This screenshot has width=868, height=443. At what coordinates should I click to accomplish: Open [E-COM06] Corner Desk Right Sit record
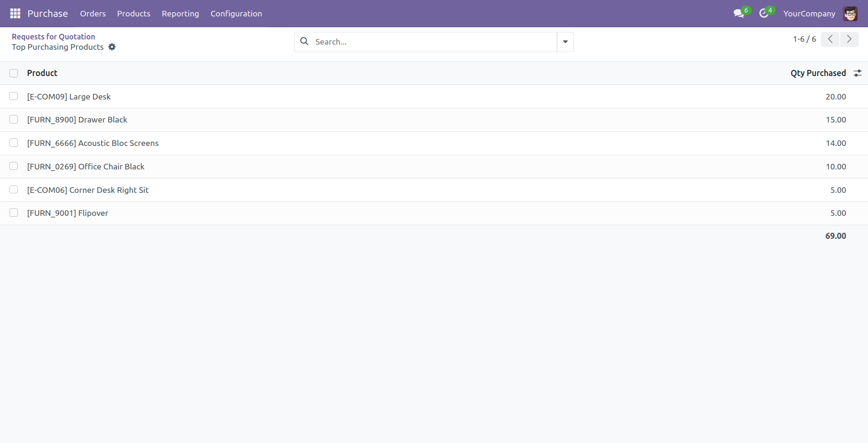point(88,190)
